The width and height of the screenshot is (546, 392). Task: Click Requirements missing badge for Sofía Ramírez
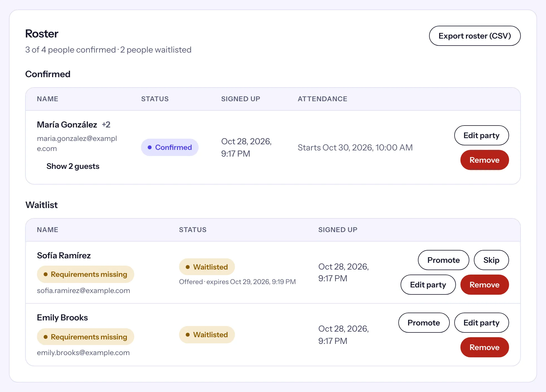point(86,274)
